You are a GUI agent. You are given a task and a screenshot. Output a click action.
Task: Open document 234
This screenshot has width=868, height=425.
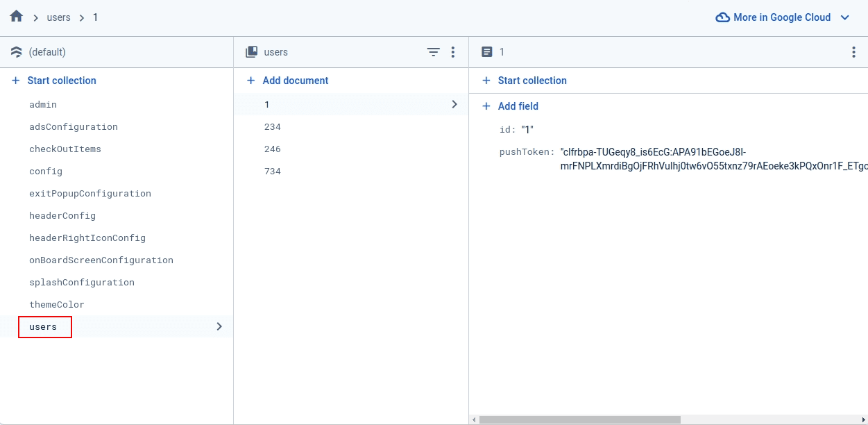[273, 127]
